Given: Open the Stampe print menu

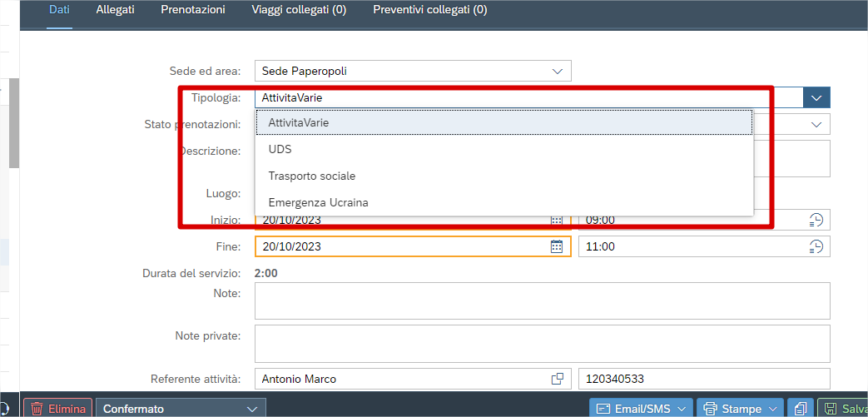Looking at the screenshot, I should point(740,409).
